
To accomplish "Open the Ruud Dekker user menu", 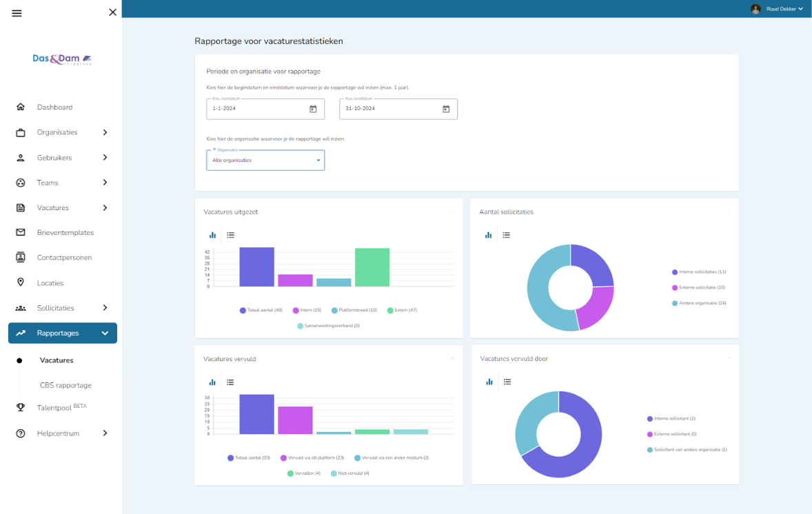I will (x=777, y=9).
